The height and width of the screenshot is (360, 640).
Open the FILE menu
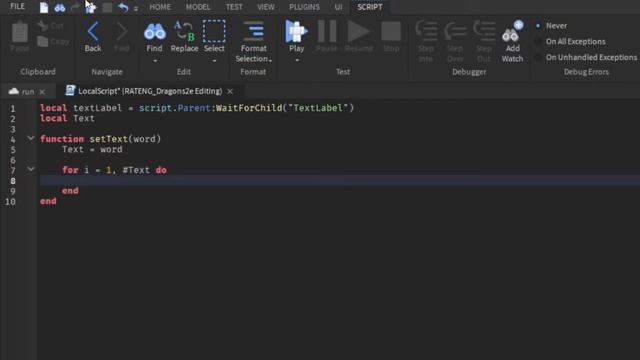pyautogui.click(x=18, y=7)
